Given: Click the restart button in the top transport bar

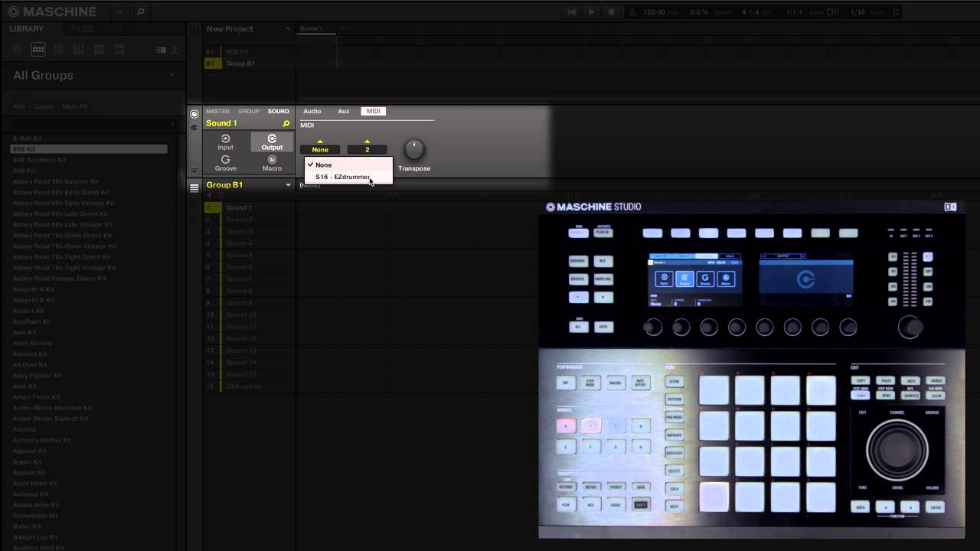Looking at the screenshot, I should tap(571, 12).
